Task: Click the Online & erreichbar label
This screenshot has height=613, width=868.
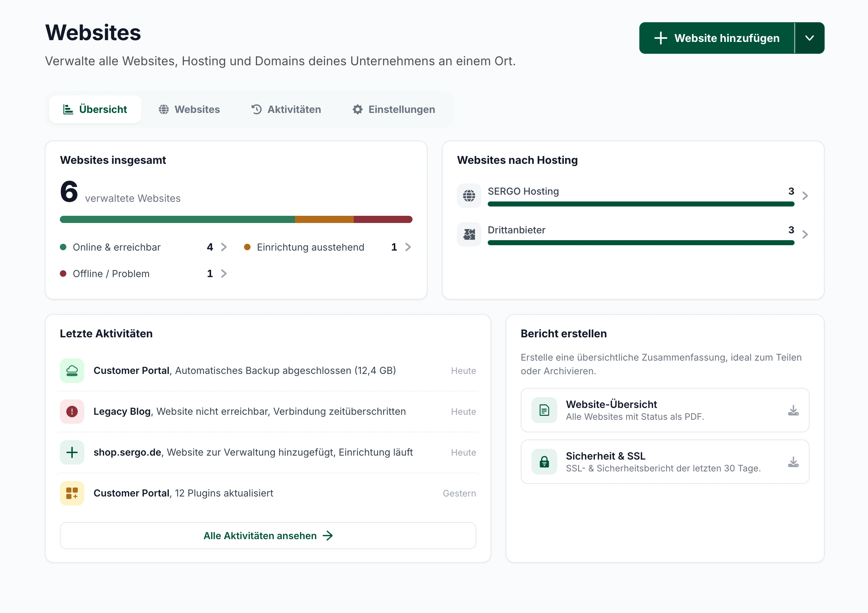Action: tap(117, 247)
